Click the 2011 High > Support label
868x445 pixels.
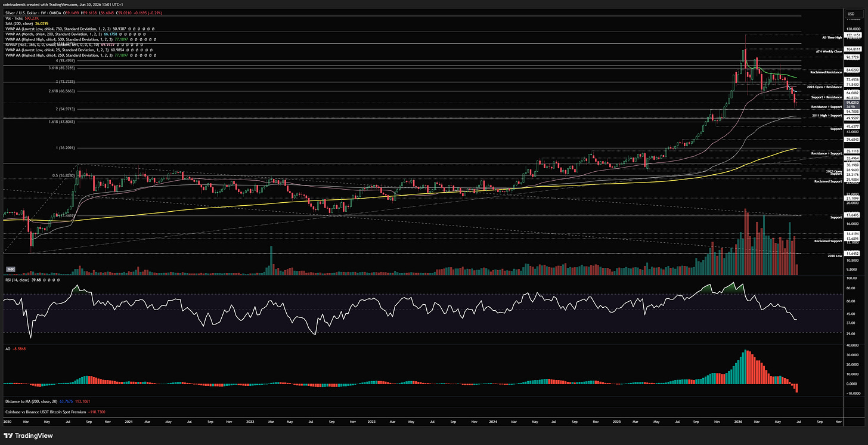[x=827, y=115]
